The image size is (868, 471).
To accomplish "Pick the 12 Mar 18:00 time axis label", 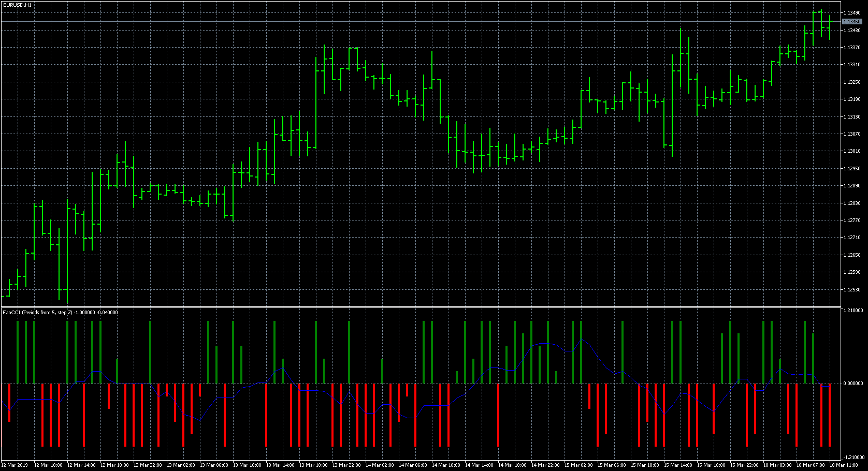I will [x=114, y=465].
